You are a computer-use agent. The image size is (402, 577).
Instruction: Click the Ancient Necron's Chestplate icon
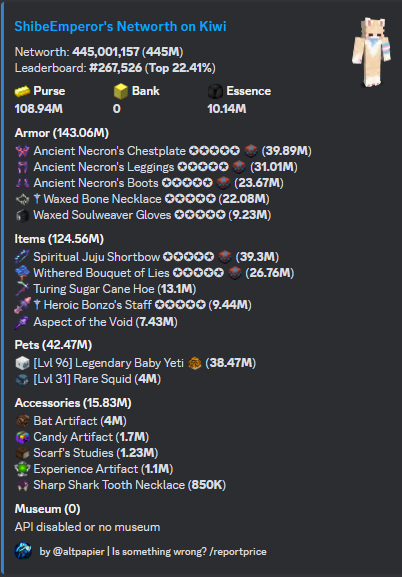pyautogui.click(x=22, y=151)
